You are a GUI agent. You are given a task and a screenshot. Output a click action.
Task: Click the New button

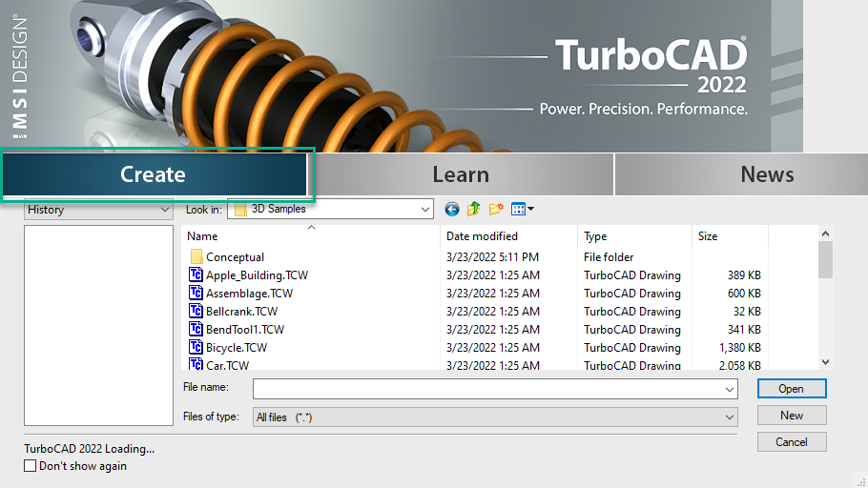click(792, 415)
